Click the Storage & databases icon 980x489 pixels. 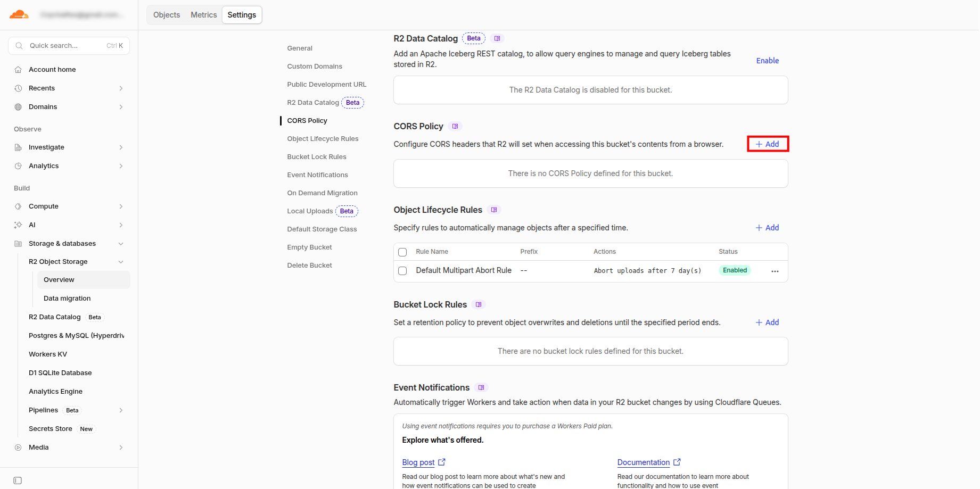pyautogui.click(x=18, y=244)
